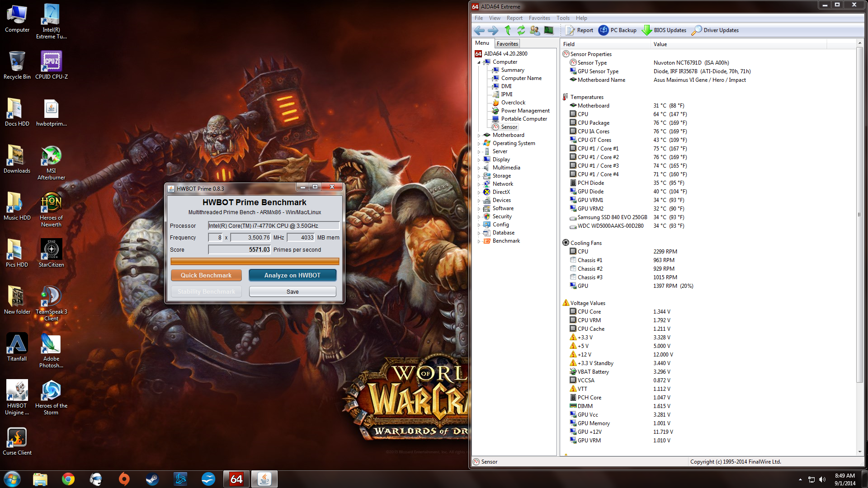Switch to the Menu tab
This screenshot has height=488, width=868.
482,43
